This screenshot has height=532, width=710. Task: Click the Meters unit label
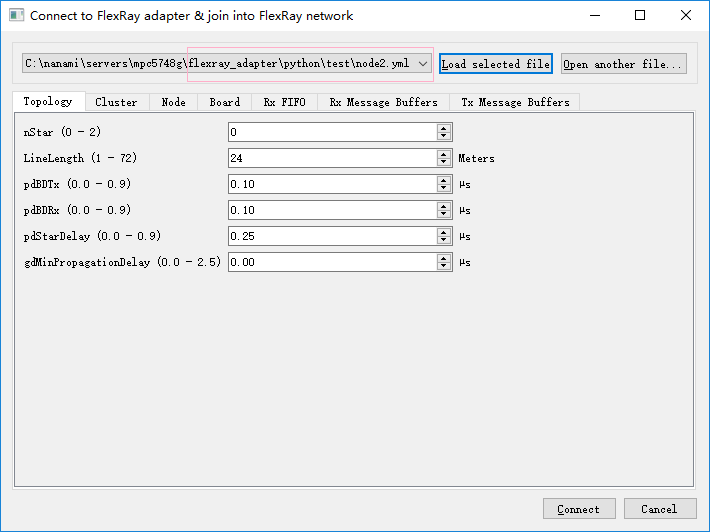(x=476, y=158)
